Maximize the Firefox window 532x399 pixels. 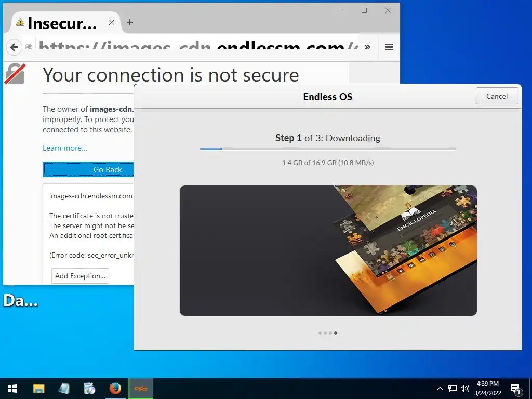click(364, 10)
